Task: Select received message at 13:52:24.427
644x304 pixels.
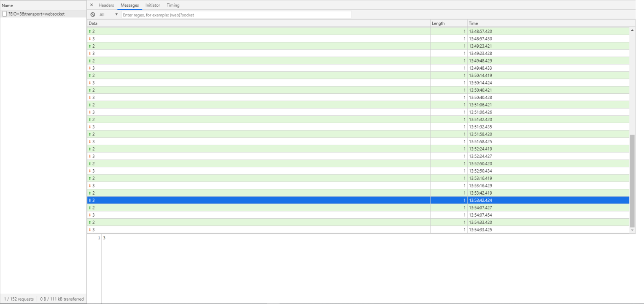Action: click(358, 156)
